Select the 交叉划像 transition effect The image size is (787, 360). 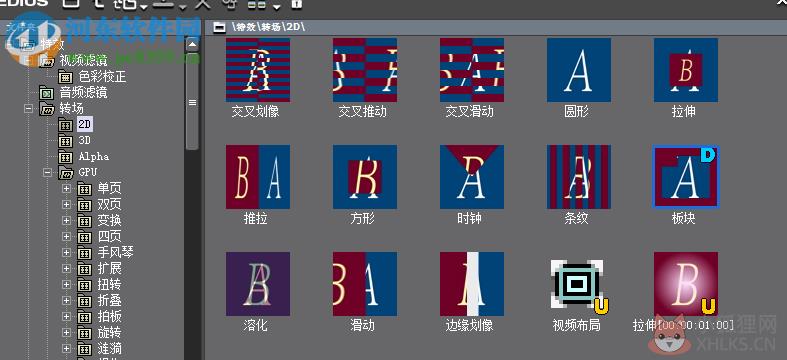pyautogui.click(x=257, y=70)
